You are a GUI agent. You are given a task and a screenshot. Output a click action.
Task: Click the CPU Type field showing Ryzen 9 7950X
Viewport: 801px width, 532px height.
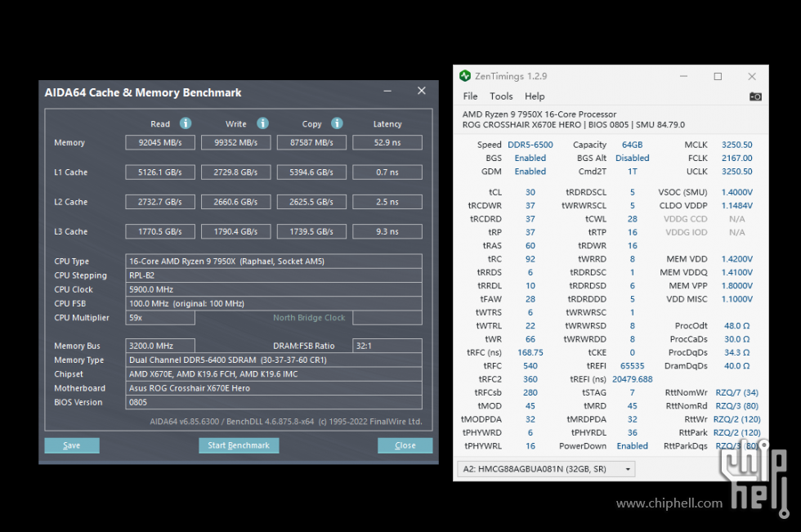click(274, 261)
